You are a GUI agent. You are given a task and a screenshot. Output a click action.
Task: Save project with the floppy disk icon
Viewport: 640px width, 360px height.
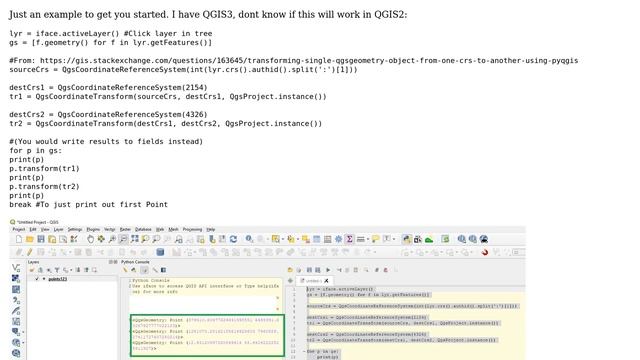click(41, 239)
